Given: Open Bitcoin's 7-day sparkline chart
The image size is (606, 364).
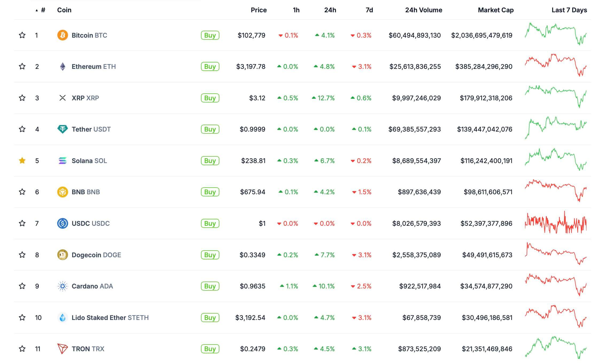Looking at the screenshot, I should click(555, 34).
